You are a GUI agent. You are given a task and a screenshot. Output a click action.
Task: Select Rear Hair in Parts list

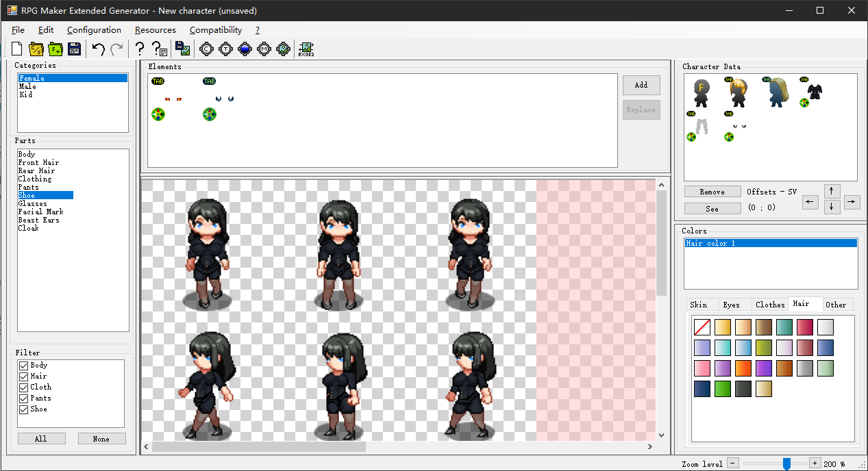click(x=37, y=171)
